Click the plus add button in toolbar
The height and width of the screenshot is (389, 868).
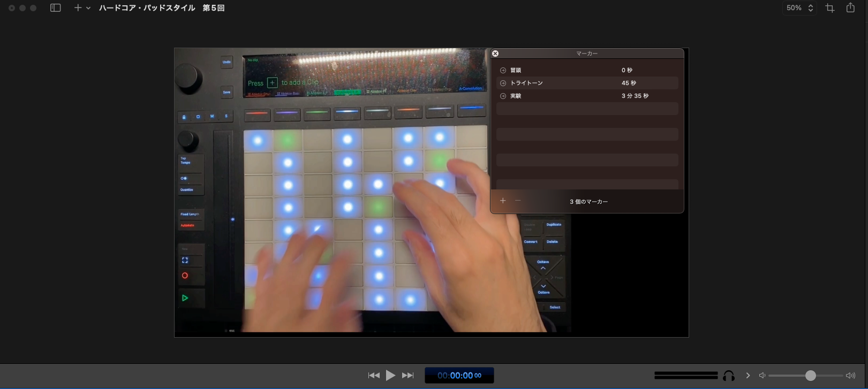[78, 8]
